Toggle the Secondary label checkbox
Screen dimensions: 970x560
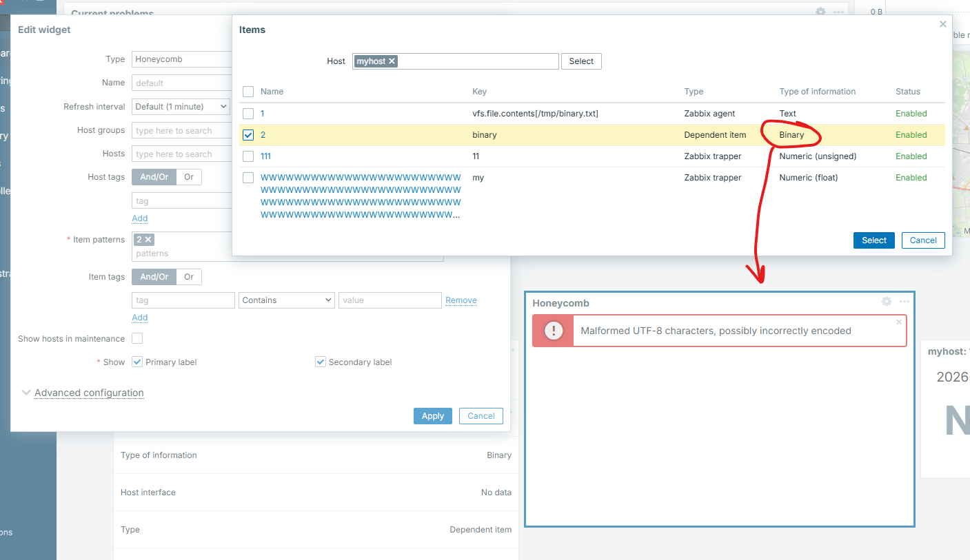321,362
